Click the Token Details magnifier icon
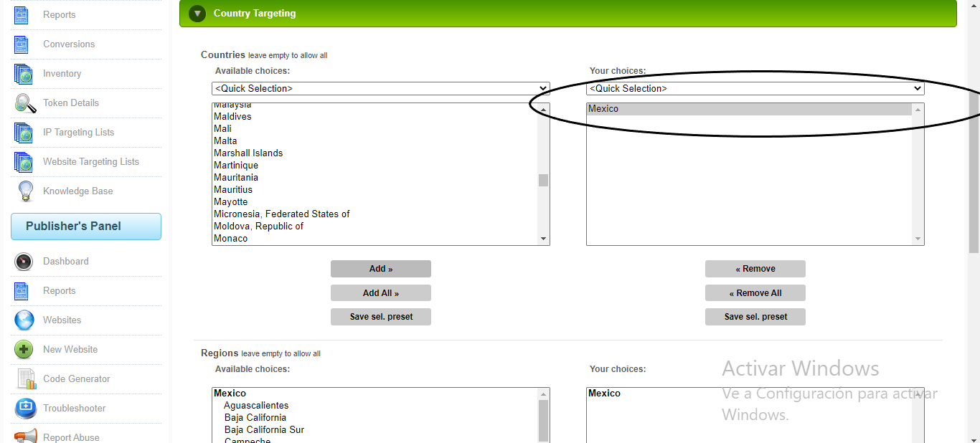The width and height of the screenshot is (980, 443). 25,103
